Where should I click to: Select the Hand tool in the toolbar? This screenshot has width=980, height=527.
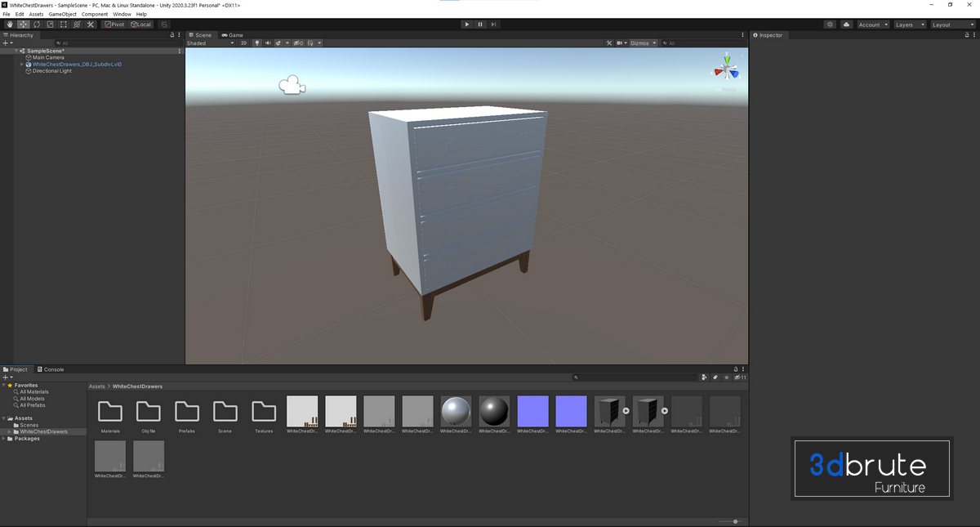coord(10,25)
